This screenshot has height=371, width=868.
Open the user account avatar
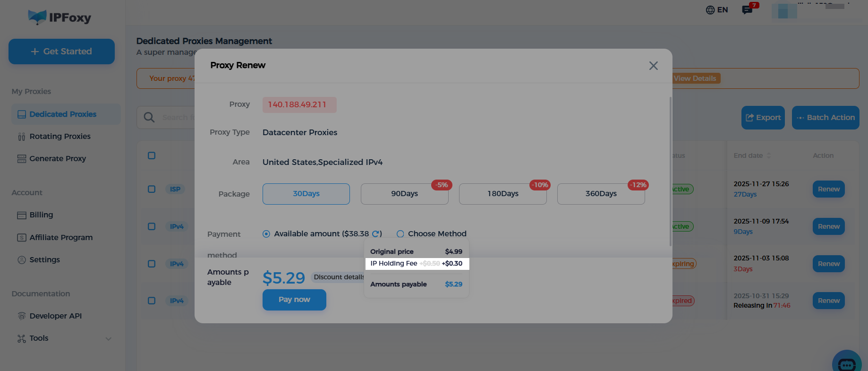pos(784,11)
